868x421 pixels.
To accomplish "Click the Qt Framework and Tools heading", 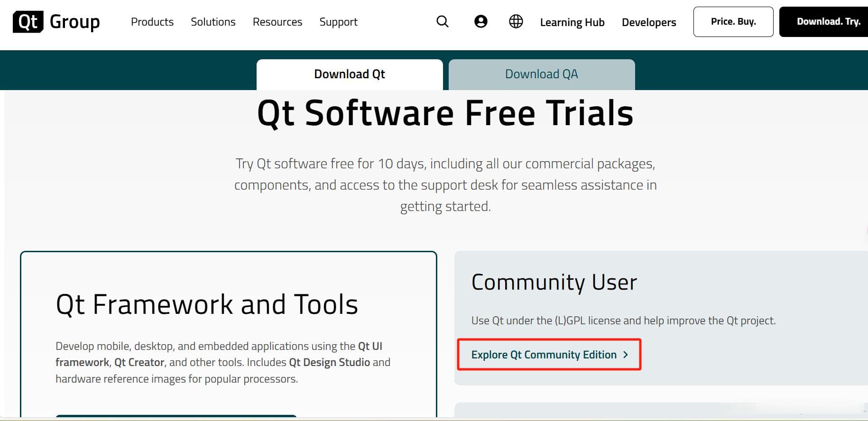I will (x=207, y=304).
